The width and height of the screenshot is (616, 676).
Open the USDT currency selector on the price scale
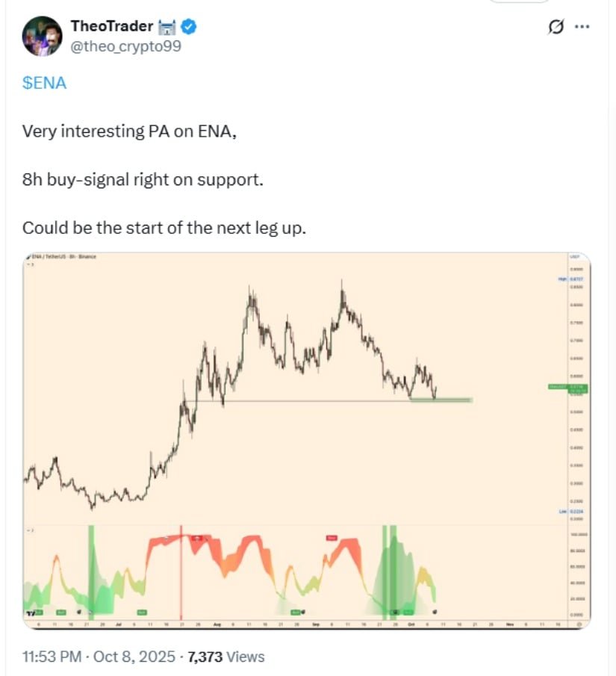(x=573, y=255)
